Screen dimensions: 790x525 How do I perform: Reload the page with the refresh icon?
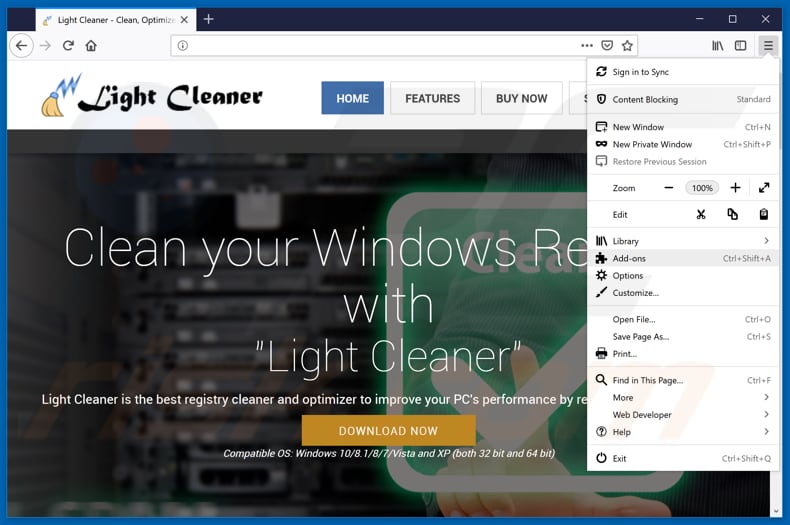(69, 46)
